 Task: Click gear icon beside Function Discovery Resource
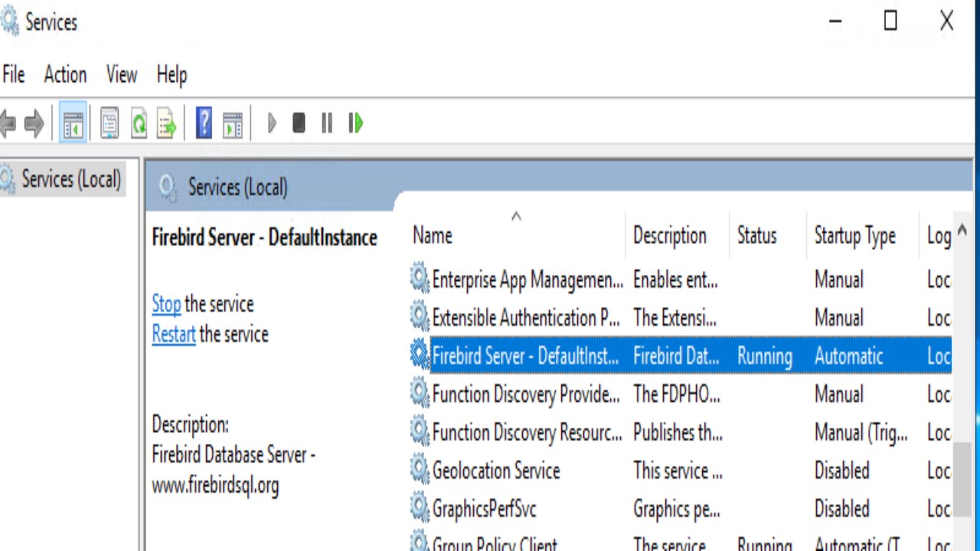[x=420, y=432]
